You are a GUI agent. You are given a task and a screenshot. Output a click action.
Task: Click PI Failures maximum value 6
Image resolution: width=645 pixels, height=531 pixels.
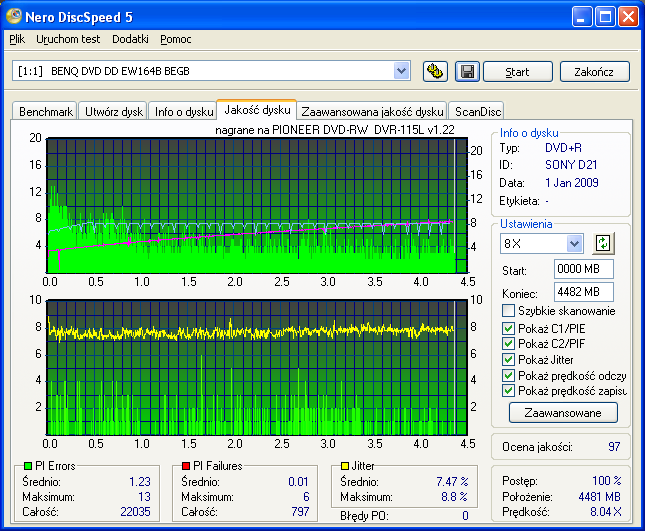pos(306,497)
